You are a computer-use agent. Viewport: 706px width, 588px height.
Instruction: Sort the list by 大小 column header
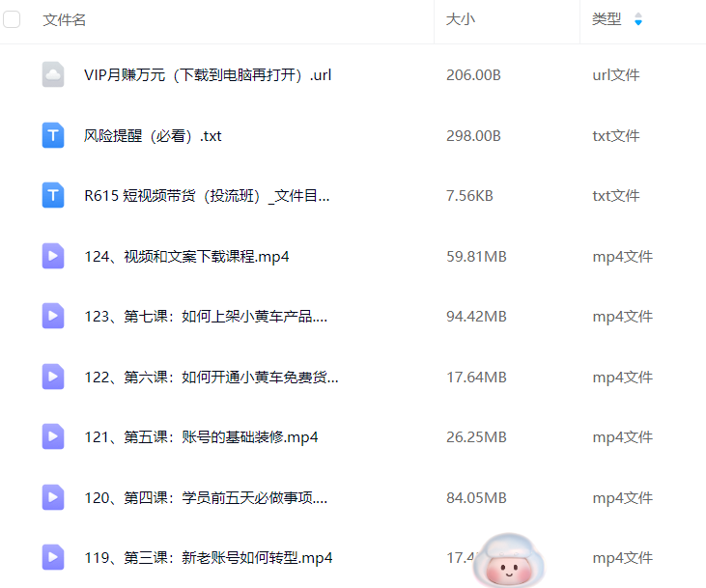click(460, 20)
